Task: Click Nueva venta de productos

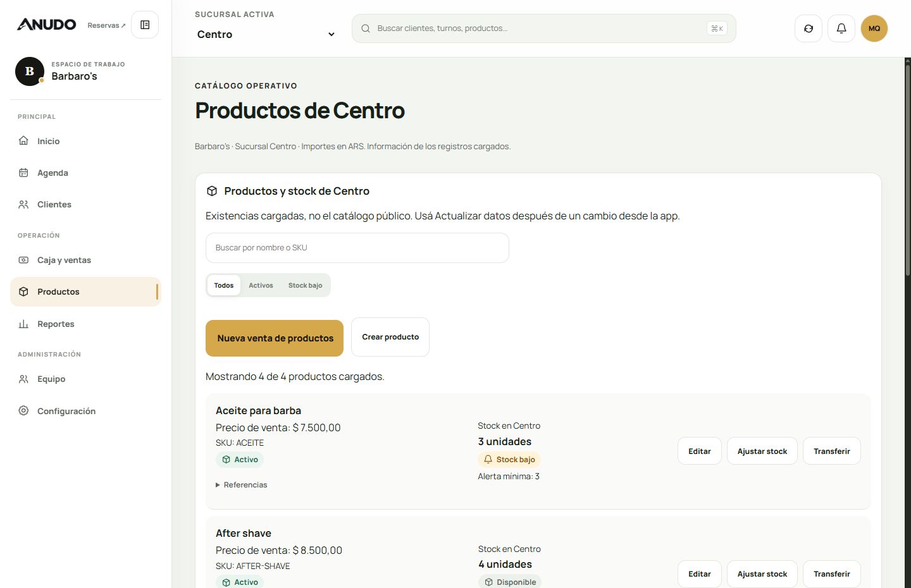Action: (275, 338)
